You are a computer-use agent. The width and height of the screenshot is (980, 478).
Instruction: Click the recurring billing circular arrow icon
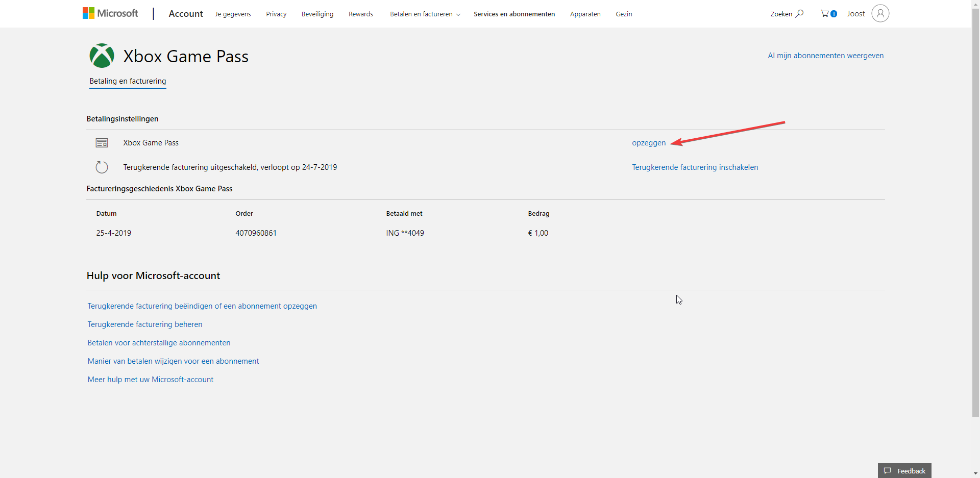point(102,167)
